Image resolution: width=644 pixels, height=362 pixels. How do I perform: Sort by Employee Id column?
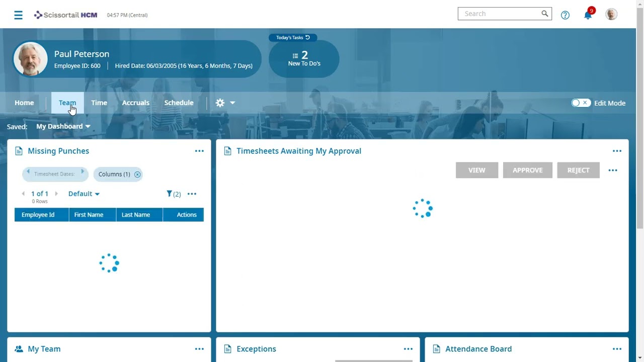pyautogui.click(x=42, y=215)
